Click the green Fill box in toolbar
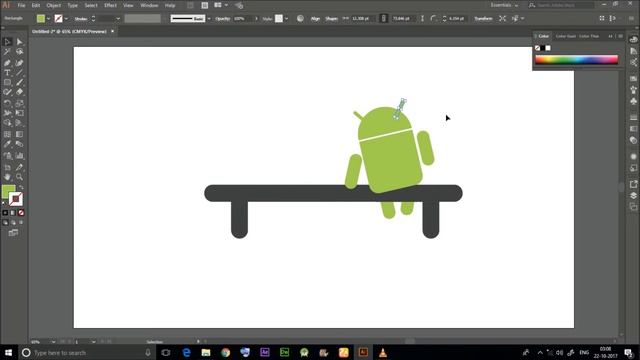 coord(7,191)
